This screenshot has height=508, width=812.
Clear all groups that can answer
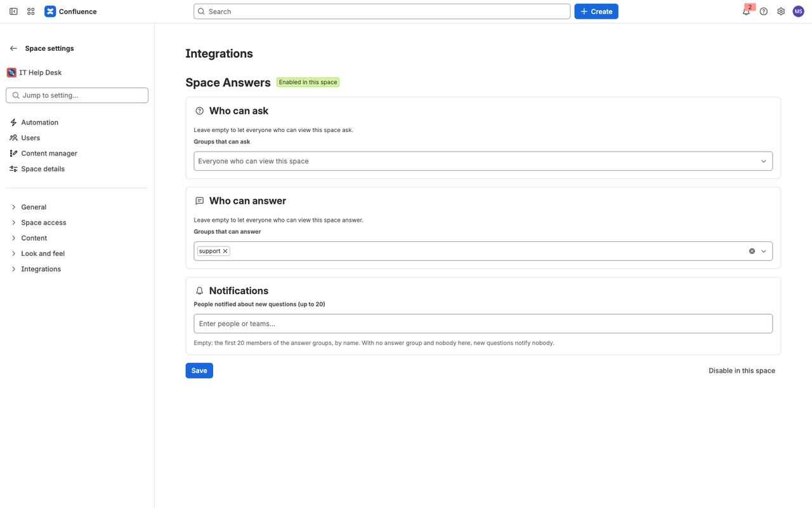point(752,251)
